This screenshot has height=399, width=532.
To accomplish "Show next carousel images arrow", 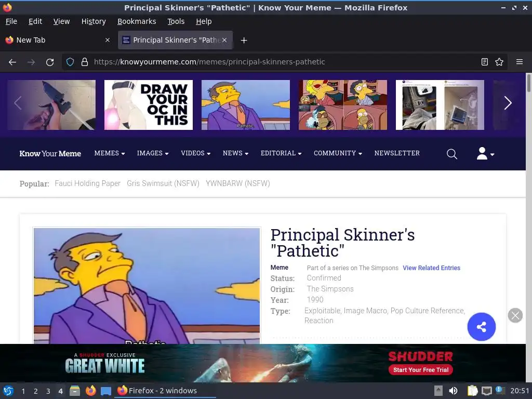I will (x=508, y=103).
